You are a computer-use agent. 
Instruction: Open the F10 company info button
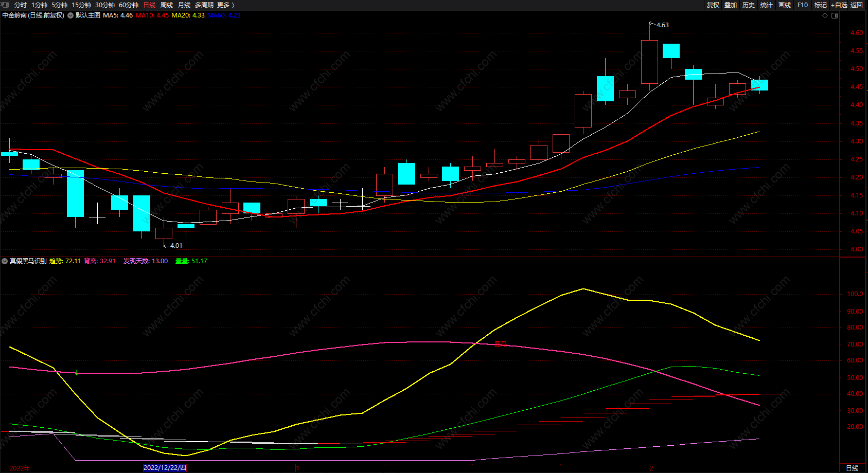pyautogui.click(x=803, y=5)
